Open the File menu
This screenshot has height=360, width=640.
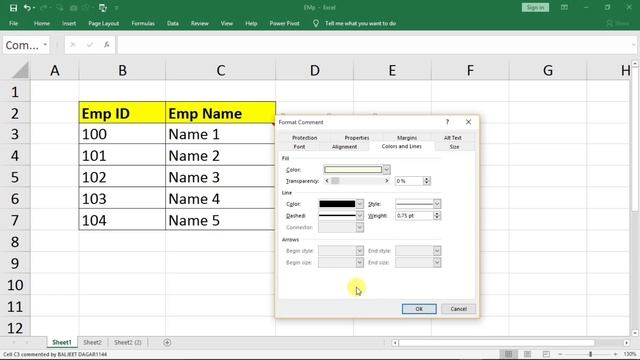[x=13, y=24]
